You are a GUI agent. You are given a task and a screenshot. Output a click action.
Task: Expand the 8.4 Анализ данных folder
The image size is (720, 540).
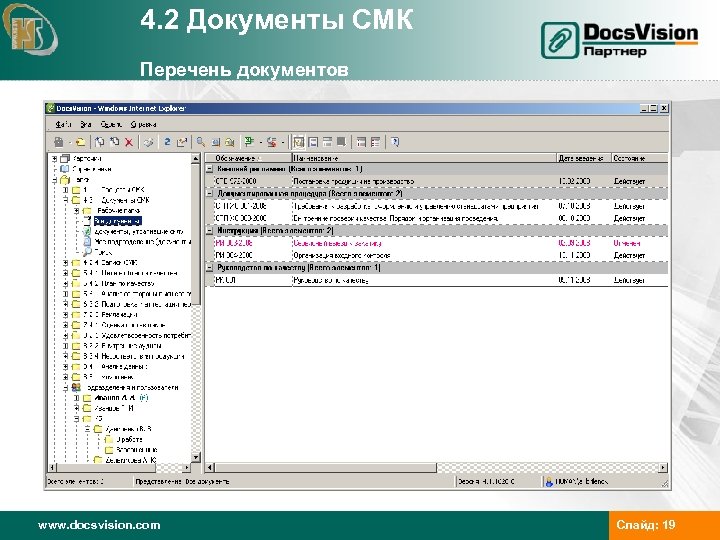[66, 367]
